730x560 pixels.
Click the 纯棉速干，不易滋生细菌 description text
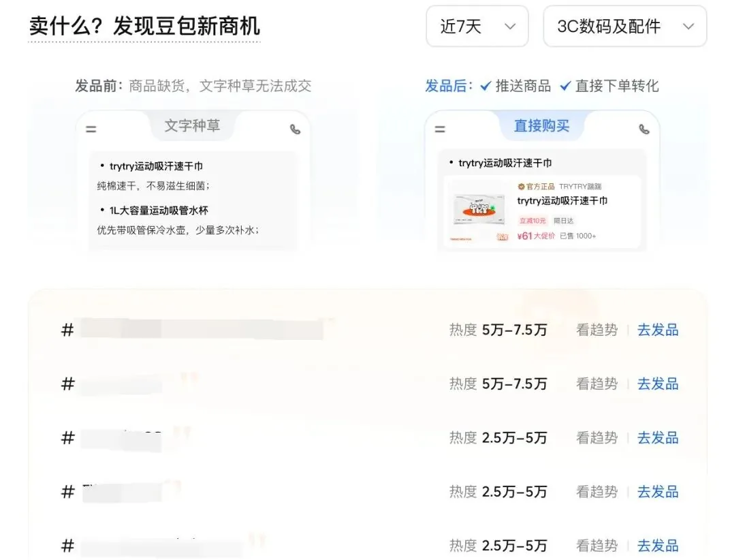[154, 186]
